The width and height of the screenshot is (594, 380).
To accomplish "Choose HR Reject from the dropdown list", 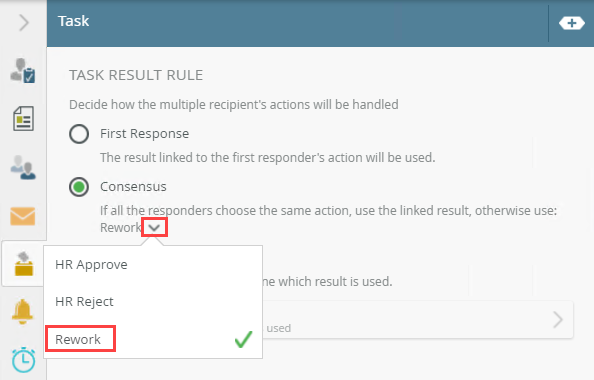I will [x=84, y=302].
